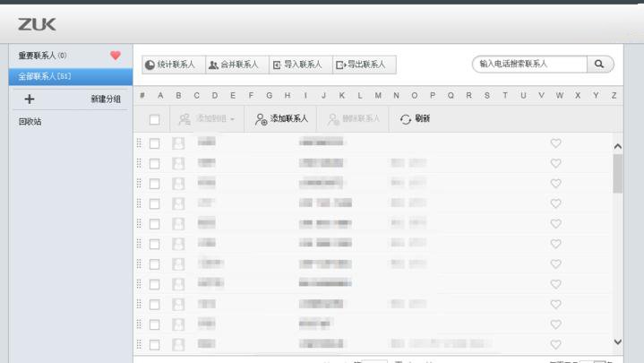Click 新建分组 to create a group
This screenshot has height=363, width=644.
[106, 99]
